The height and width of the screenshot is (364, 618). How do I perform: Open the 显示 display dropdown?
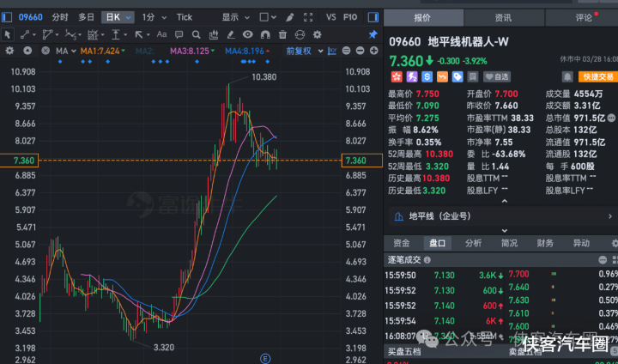(236, 17)
